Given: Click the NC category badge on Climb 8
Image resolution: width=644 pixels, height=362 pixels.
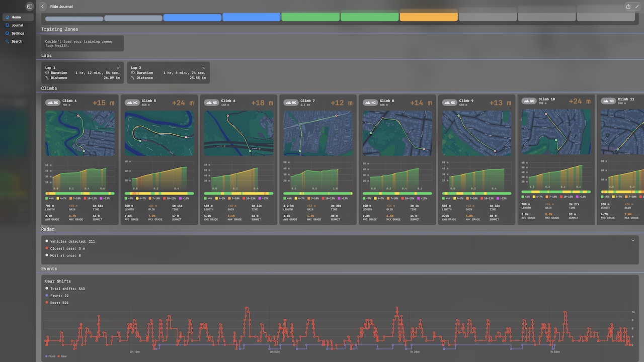Looking at the screenshot, I should [x=370, y=103].
